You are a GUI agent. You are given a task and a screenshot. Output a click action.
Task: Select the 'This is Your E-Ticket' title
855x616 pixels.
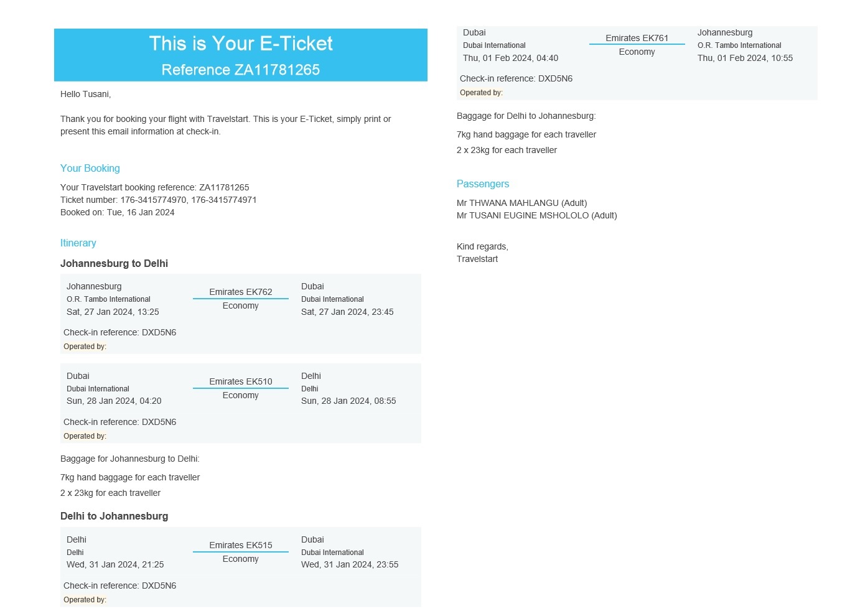[241, 44]
